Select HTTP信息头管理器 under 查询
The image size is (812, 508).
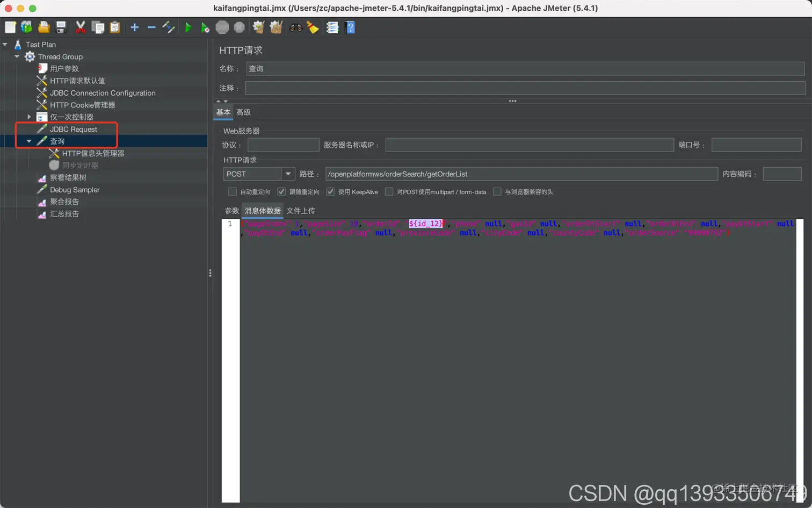(x=93, y=153)
